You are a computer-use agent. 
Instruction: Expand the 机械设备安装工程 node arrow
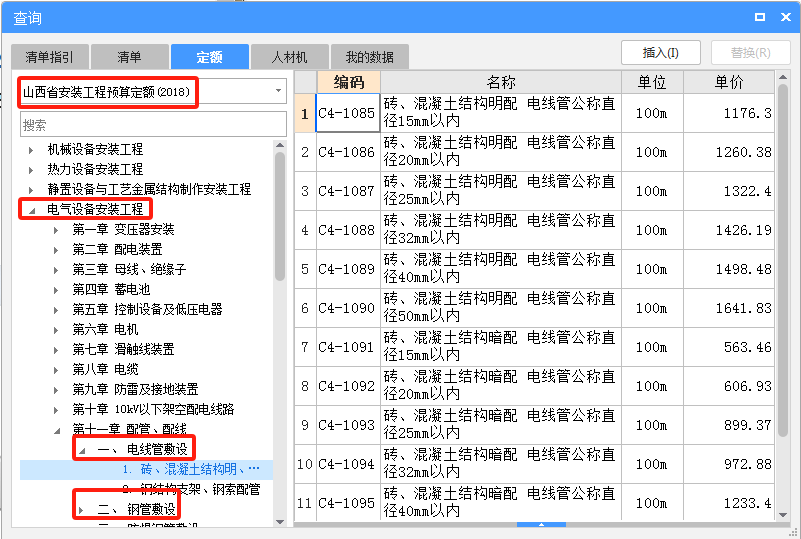pyautogui.click(x=31, y=150)
